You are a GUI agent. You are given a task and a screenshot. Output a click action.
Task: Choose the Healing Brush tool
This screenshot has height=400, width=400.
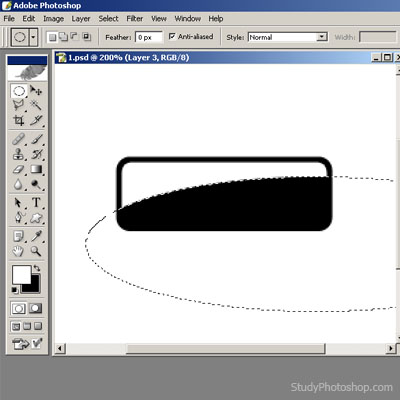point(19,139)
